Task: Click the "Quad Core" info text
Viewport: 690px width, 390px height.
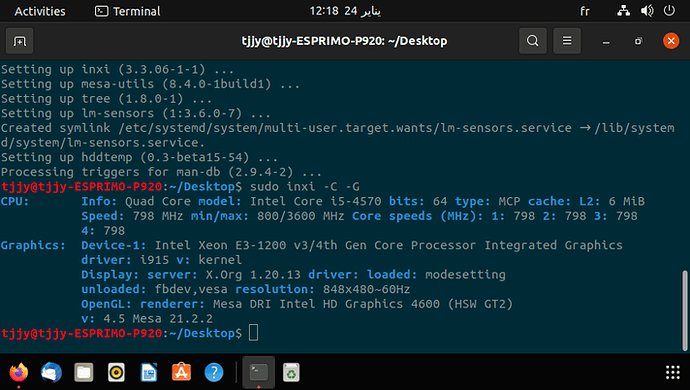Action: (158, 201)
